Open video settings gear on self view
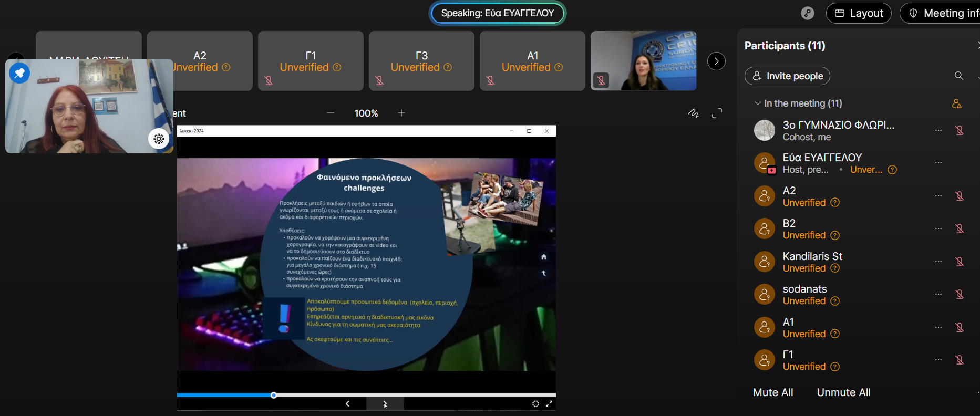 coord(159,139)
